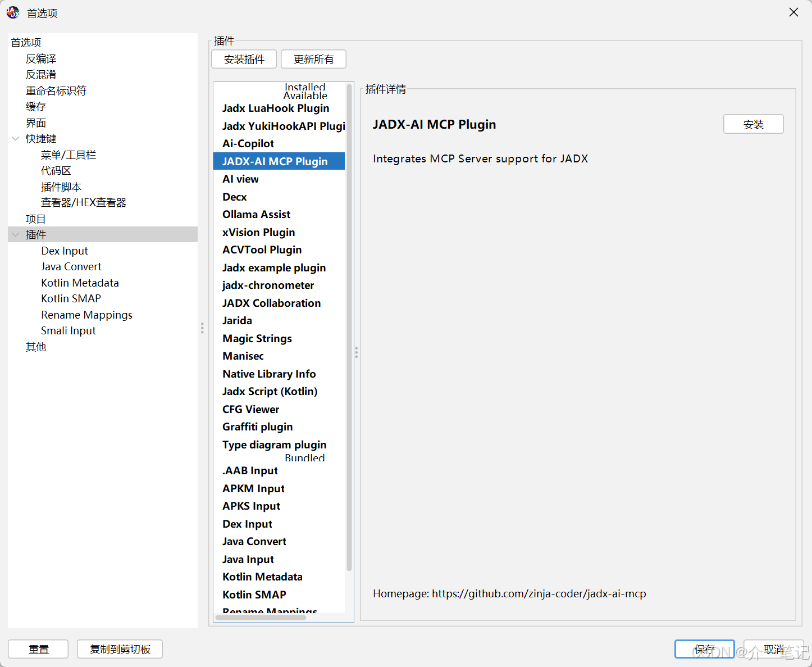Screen dimensions: 812x667
Task: Select Rename Mappings in left tree
Action: (x=86, y=315)
